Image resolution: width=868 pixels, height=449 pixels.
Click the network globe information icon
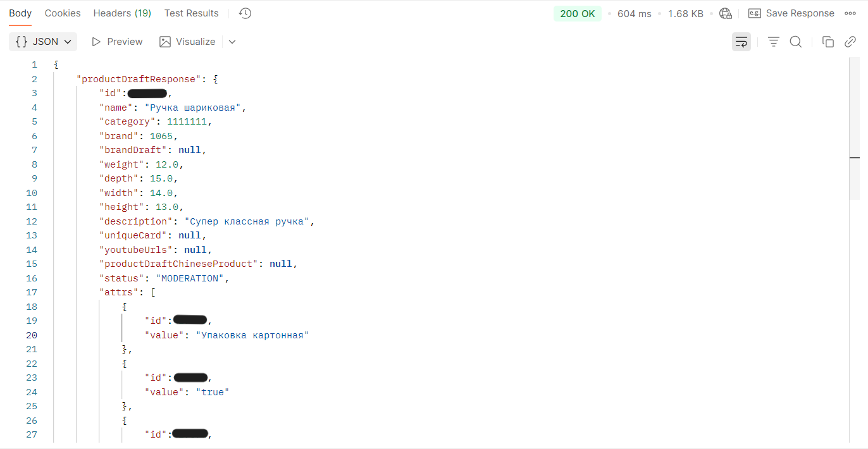coord(726,13)
